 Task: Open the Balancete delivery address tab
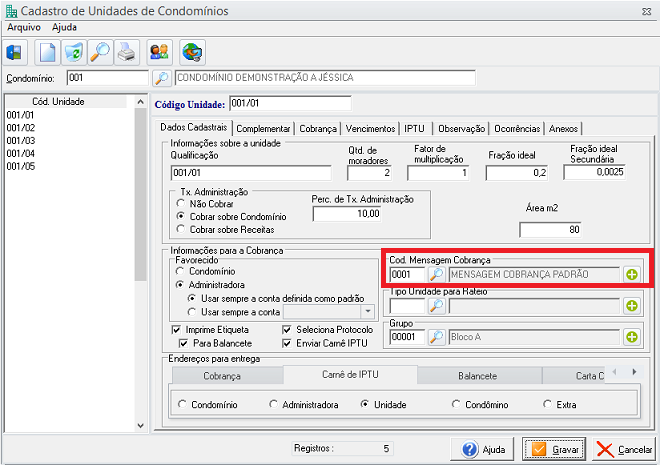pyautogui.click(x=478, y=376)
